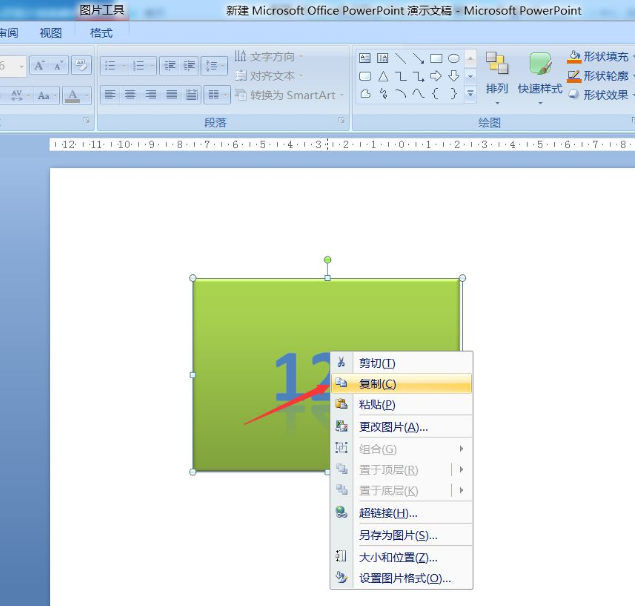The image size is (635, 606).
Task: Select 粘贴(P) in the right-click menu
Action: click(x=378, y=405)
